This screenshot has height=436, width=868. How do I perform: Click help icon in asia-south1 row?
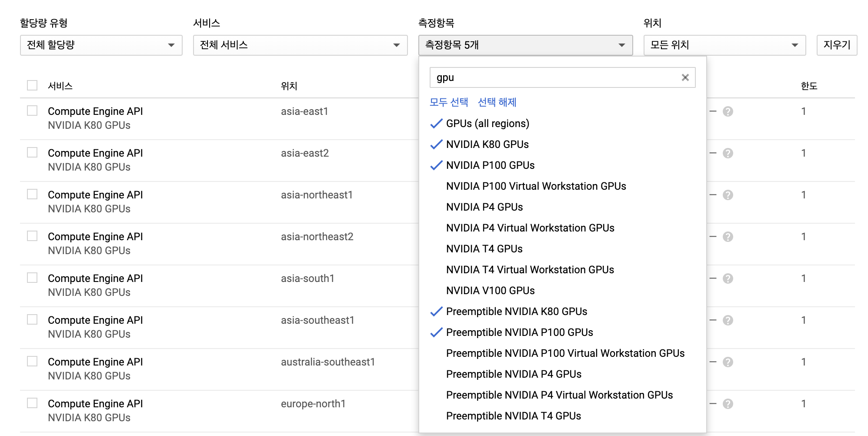(728, 278)
